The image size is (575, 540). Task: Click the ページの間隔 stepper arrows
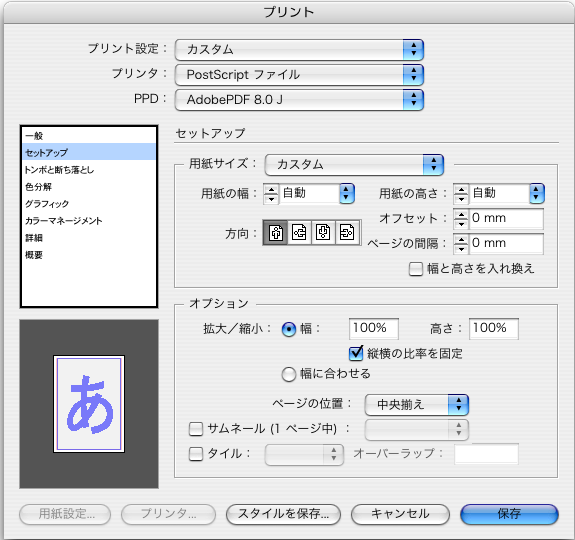(461, 244)
